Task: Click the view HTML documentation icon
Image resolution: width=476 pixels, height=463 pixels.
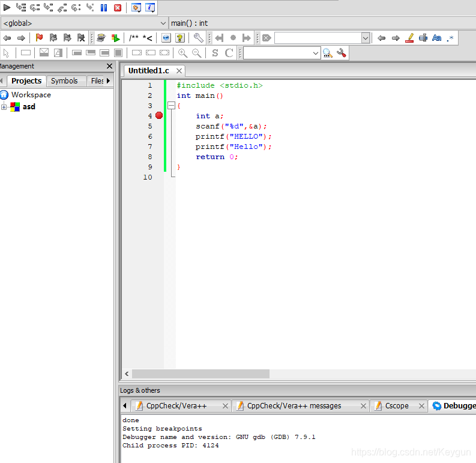Action: (x=166, y=38)
